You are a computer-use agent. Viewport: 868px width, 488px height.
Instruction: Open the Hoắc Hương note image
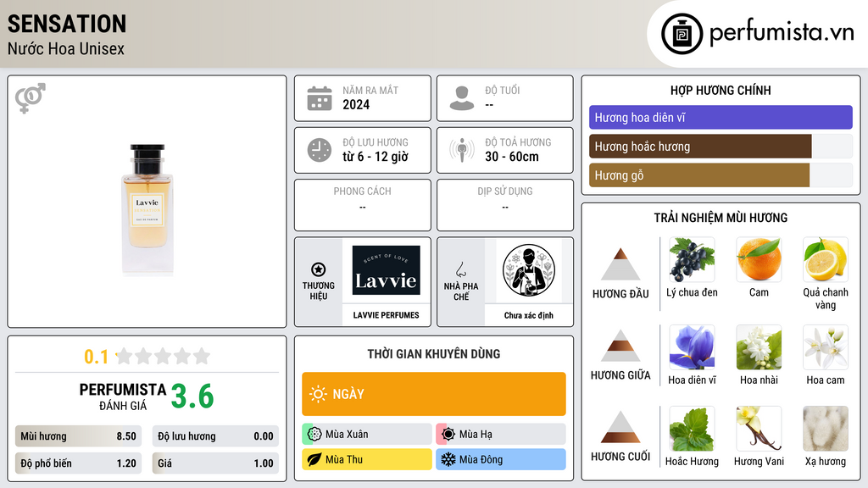pos(692,429)
